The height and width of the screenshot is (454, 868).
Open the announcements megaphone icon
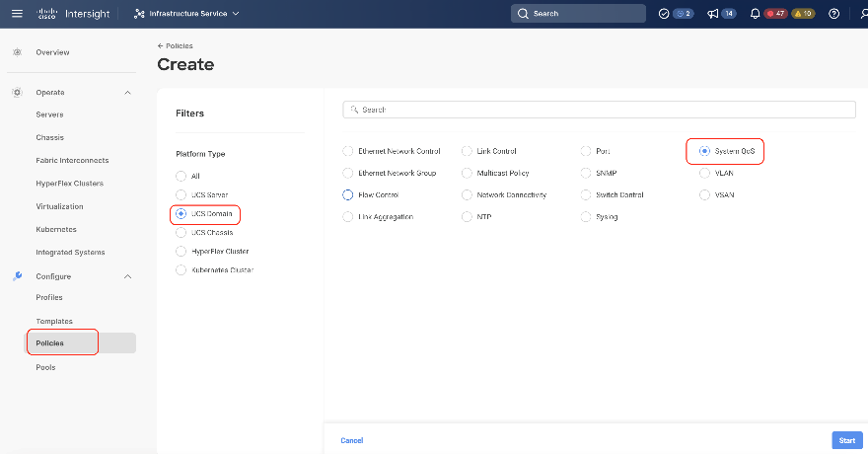(713, 14)
